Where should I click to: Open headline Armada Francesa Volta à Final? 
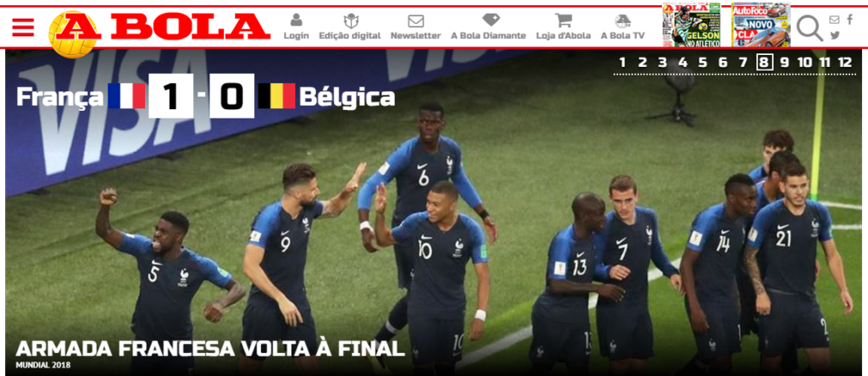tap(210, 349)
